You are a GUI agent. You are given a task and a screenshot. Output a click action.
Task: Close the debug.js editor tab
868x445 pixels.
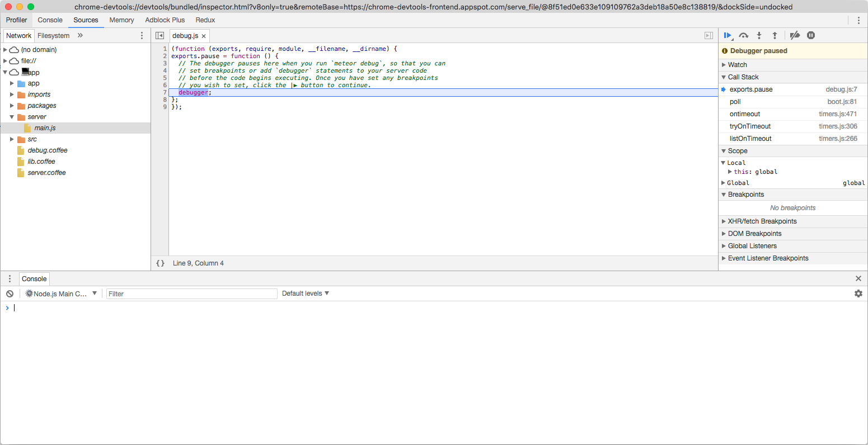pyautogui.click(x=204, y=36)
